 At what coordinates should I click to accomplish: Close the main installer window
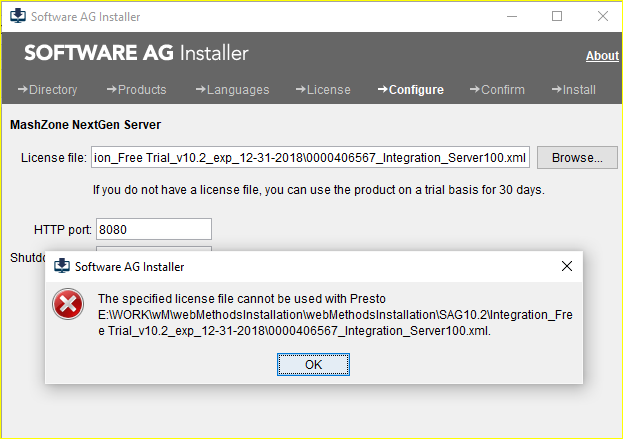point(603,16)
